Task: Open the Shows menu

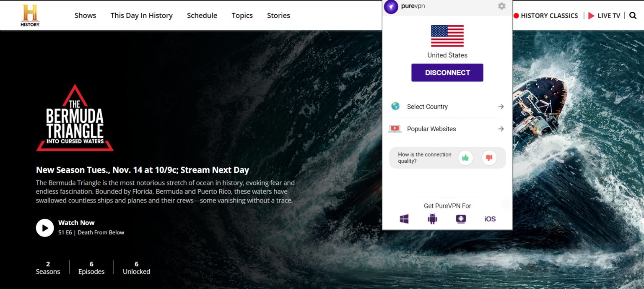Action: [x=85, y=16]
